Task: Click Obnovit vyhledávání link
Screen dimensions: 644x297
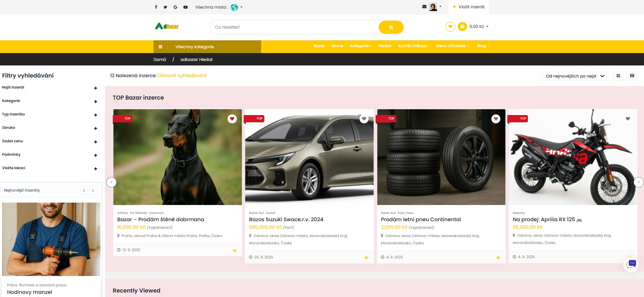Action: (182, 75)
